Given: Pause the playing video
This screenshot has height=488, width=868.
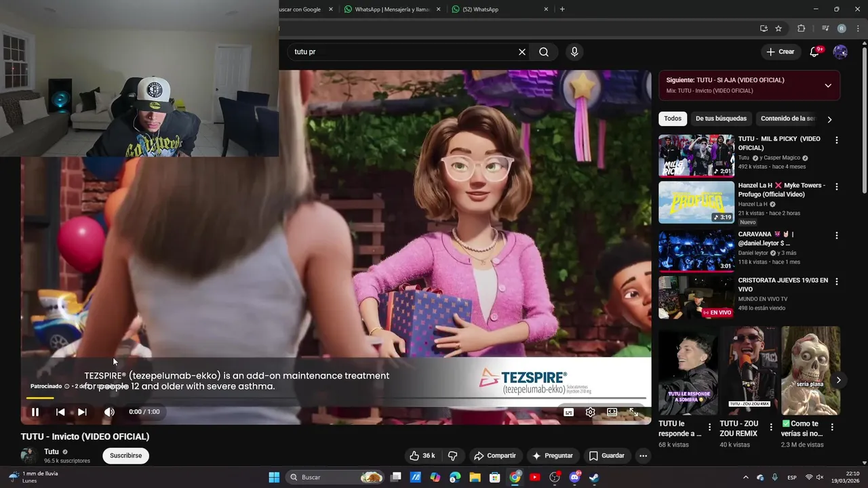Looking at the screenshot, I should 35,412.
